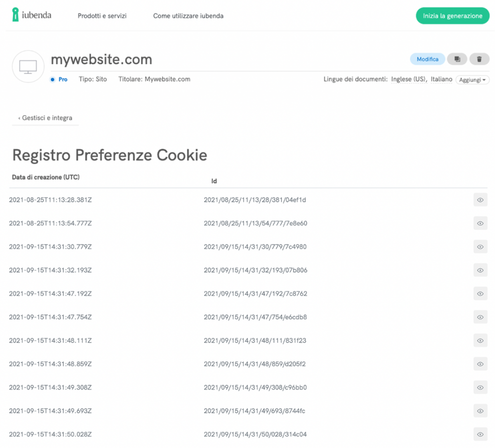Open the Prodotti e servizi menu
The width and height of the screenshot is (495, 448).
pyautogui.click(x=102, y=15)
